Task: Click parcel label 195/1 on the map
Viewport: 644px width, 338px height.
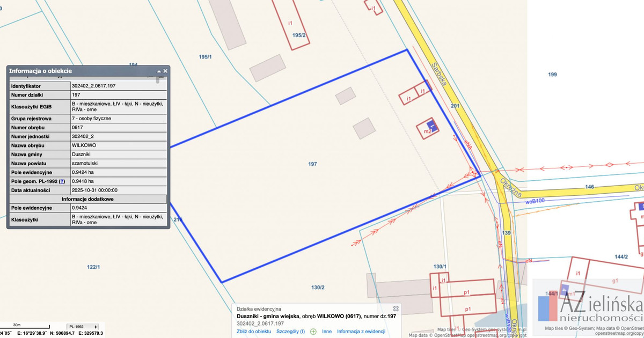Action: [206, 56]
